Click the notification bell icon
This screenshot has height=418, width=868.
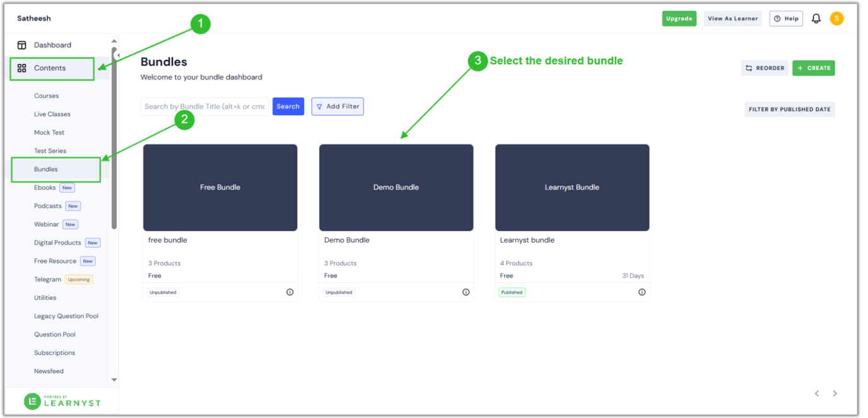pyautogui.click(x=816, y=18)
